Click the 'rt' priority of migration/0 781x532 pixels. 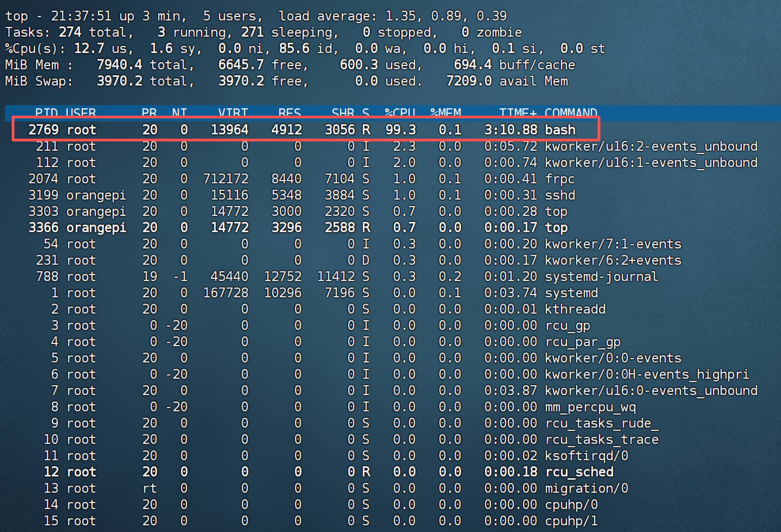coord(150,488)
